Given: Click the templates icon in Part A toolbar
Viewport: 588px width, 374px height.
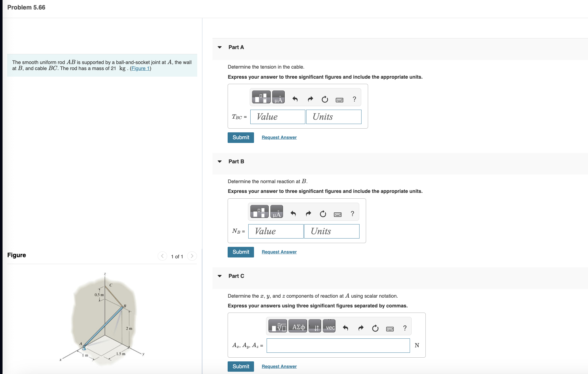Looking at the screenshot, I should [x=261, y=97].
